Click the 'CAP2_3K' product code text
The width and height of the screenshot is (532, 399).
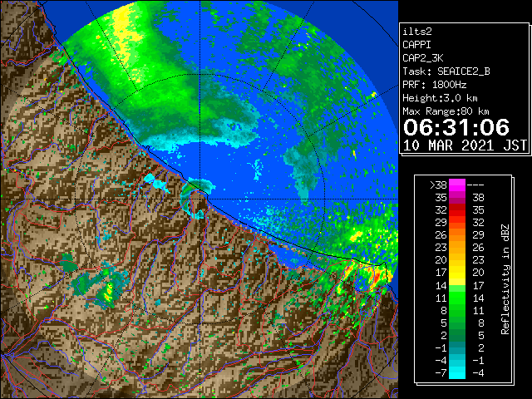click(x=423, y=58)
